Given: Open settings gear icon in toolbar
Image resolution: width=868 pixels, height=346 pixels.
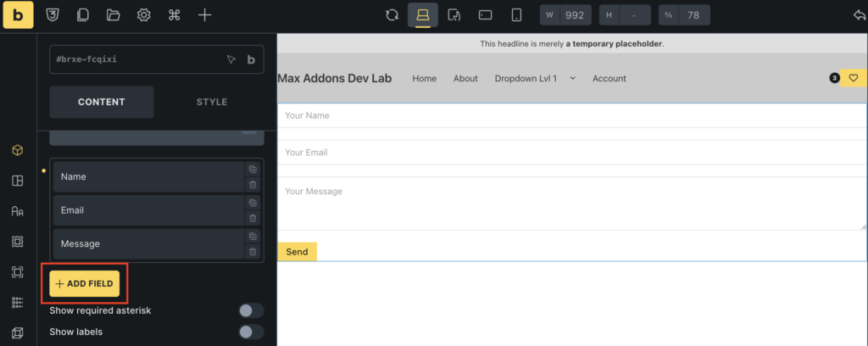Looking at the screenshot, I should tap(144, 15).
